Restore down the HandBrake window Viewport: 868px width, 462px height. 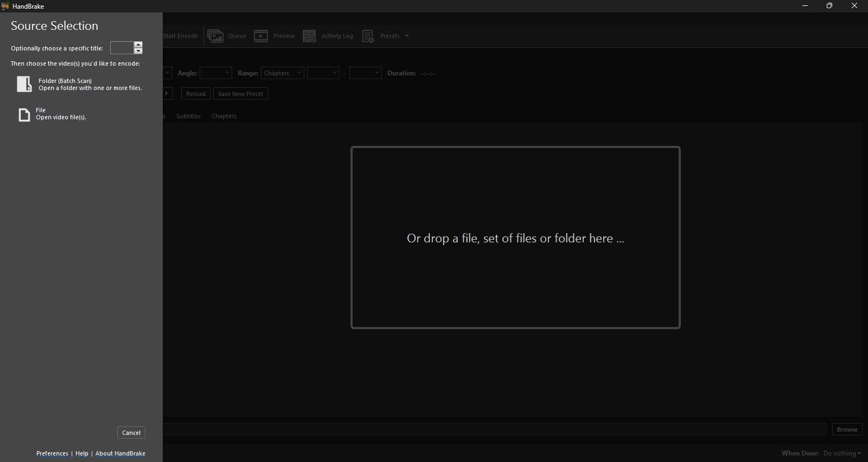coord(829,6)
